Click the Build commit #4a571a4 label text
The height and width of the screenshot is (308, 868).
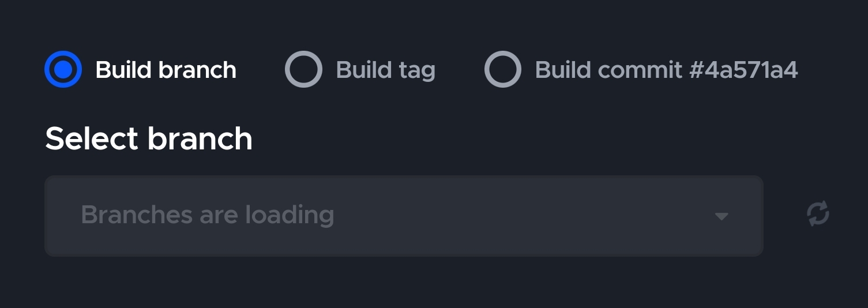pyautogui.click(x=667, y=70)
